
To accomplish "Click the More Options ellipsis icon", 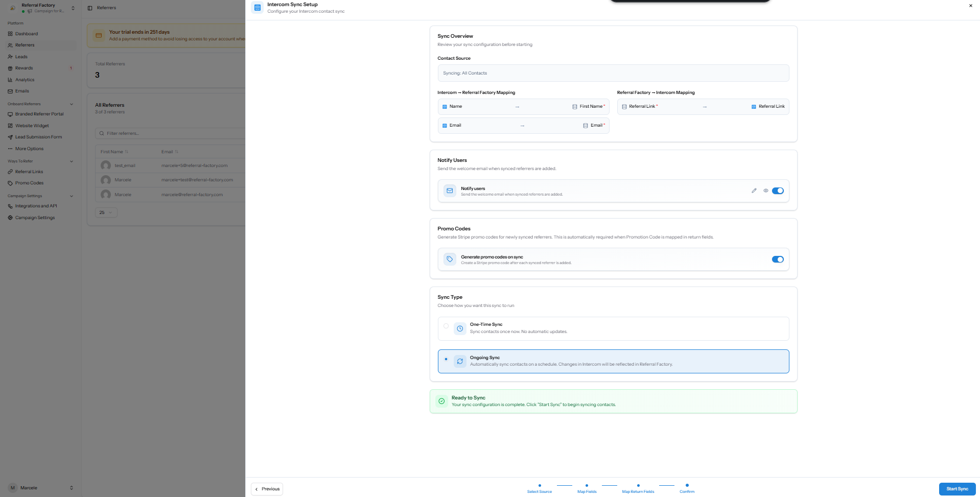I will click(x=10, y=149).
